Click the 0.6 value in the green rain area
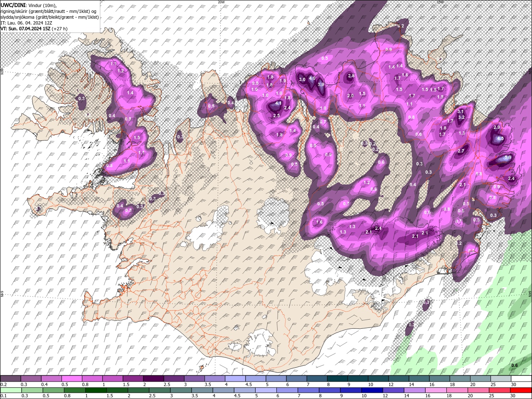Image resolution: width=532 pixels, height=399 pixels. point(515,365)
